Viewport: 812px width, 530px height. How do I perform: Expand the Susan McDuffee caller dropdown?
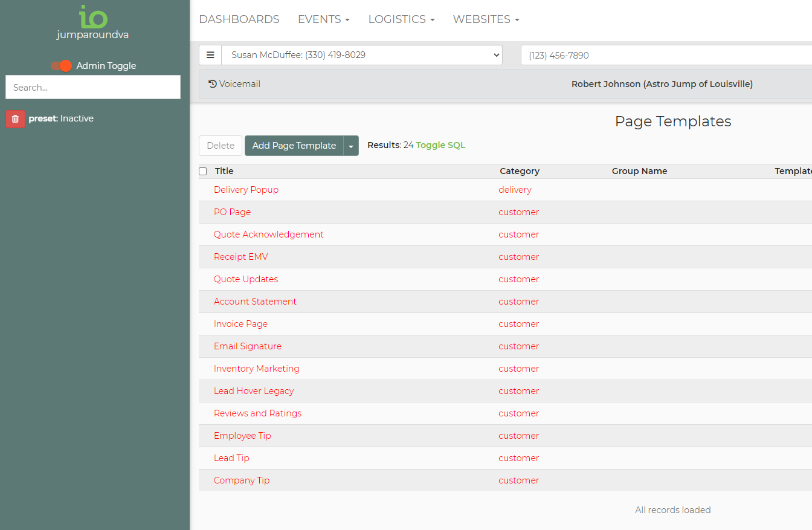(361, 55)
